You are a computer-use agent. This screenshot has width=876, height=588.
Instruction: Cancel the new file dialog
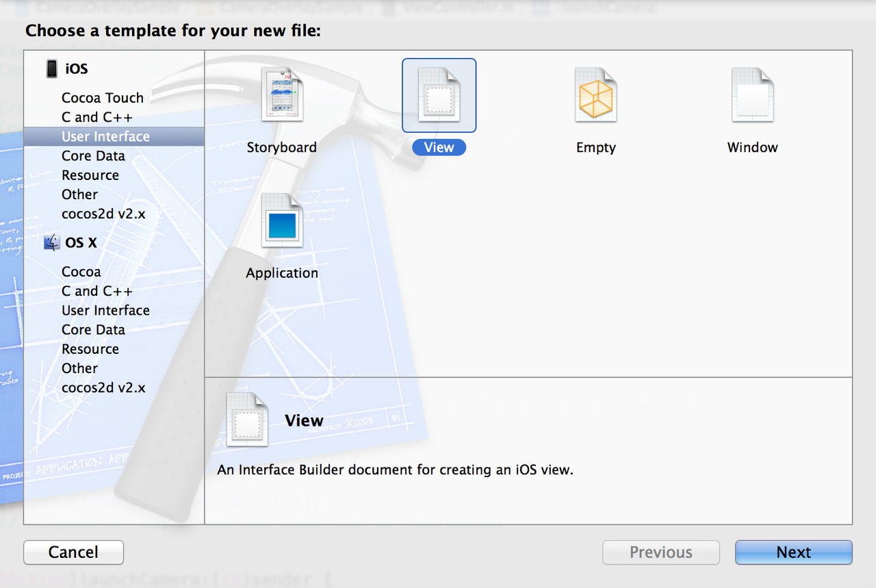[x=73, y=552]
